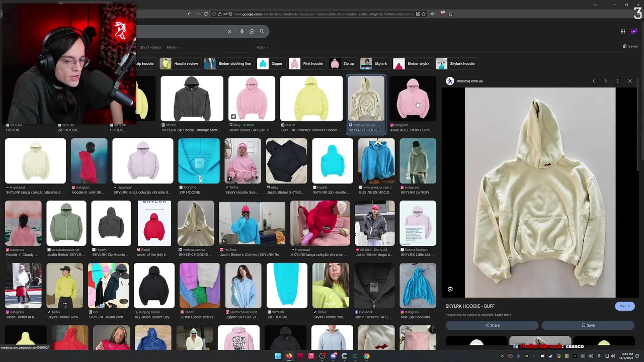Open Reddit Justin Bieber shares folded hoodies thumbnail

click(200, 286)
